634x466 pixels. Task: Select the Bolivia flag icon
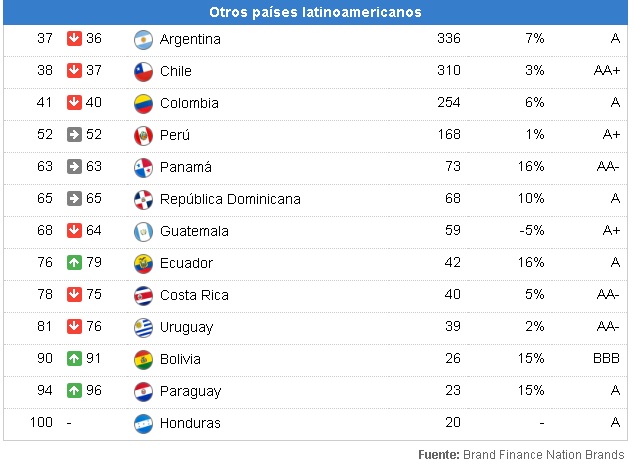coord(143,360)
